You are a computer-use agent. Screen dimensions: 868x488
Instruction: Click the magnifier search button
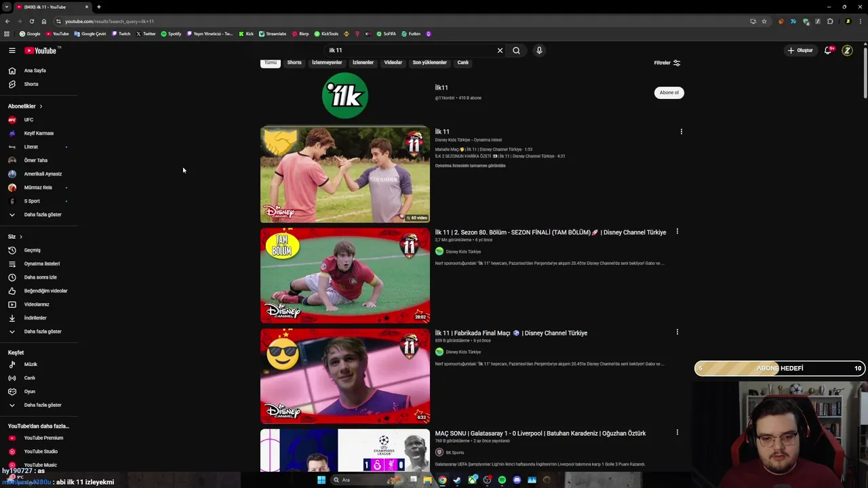click(x=516, y=50)
